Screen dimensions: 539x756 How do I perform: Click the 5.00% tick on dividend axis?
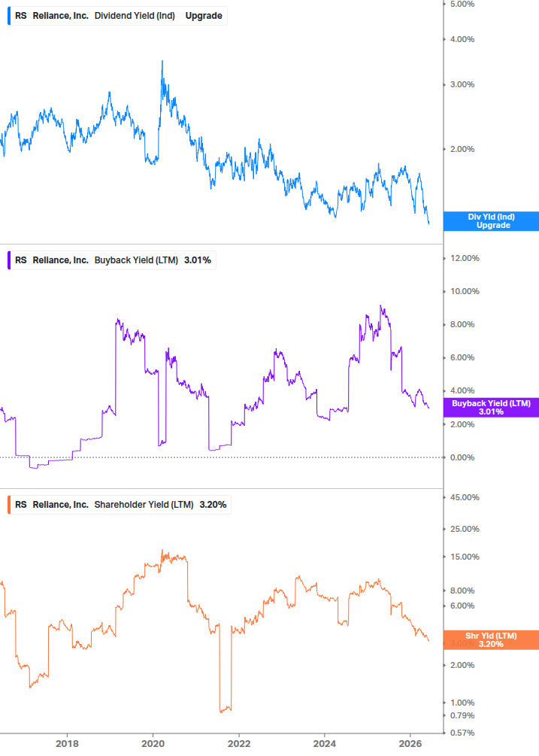(462, 5)
